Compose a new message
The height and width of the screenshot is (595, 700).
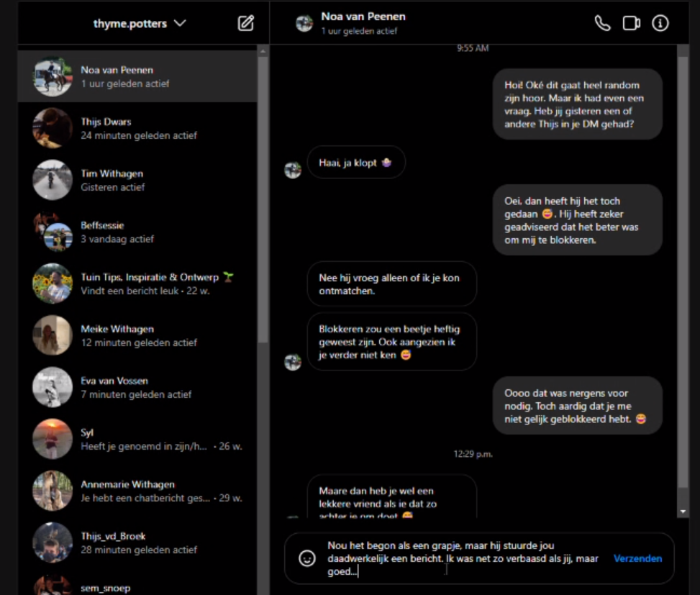coord(246,23)
